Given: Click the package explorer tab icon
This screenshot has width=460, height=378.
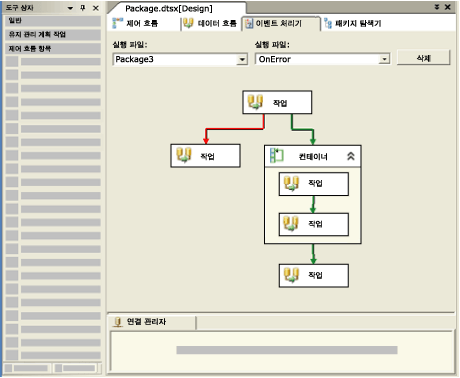Looking at the screenshot, I should pos(328,23).
